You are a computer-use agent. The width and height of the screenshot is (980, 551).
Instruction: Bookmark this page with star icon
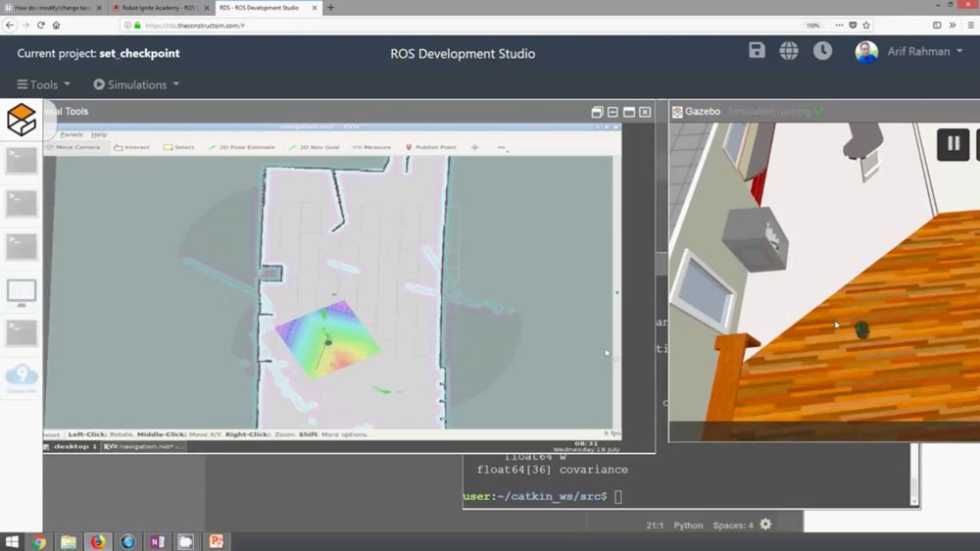pyautogui.click(x=866, y=25)
